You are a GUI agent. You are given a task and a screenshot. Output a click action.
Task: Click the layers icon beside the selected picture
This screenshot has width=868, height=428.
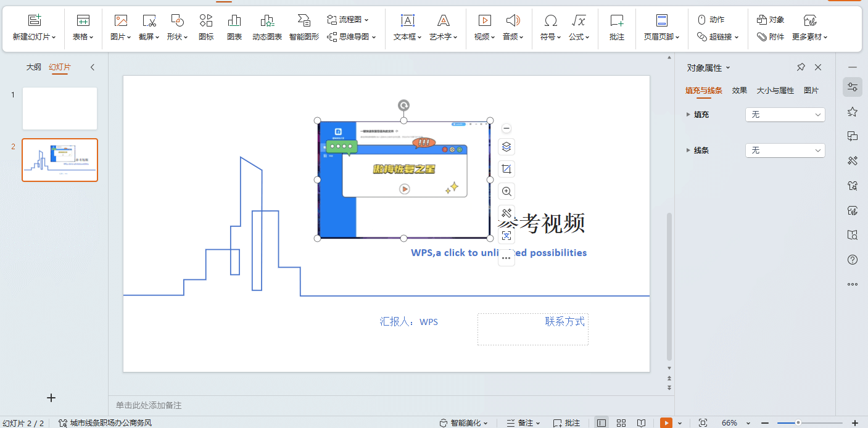click(506, 146)
